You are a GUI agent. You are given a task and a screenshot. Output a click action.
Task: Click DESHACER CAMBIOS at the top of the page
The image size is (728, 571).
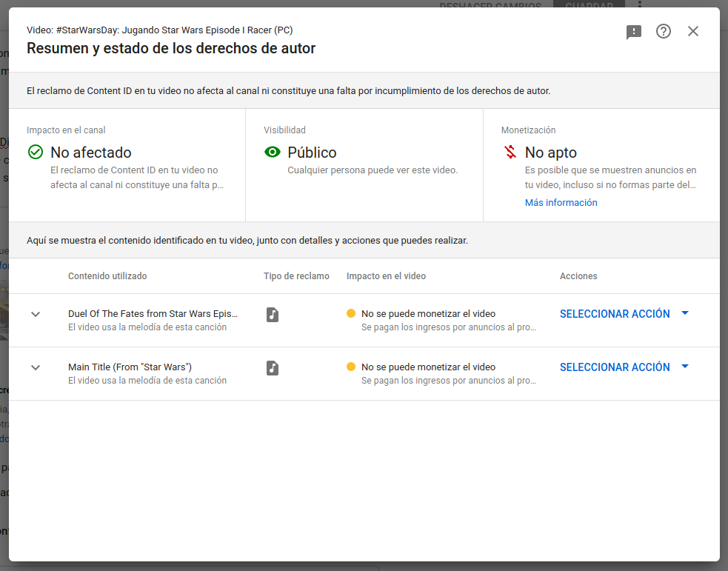[x=490, y=5]
